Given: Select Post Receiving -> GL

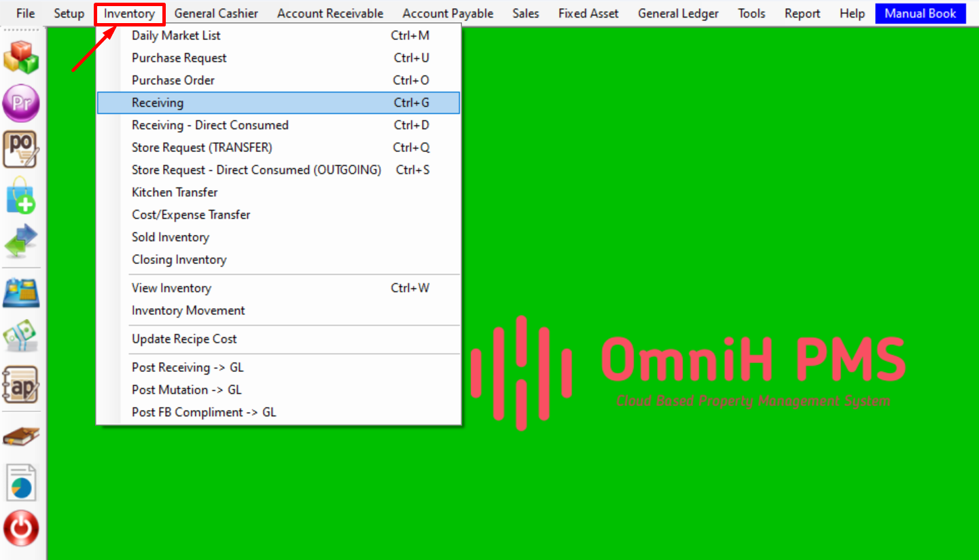Looking at the screenshot, I should click(279, 367).
